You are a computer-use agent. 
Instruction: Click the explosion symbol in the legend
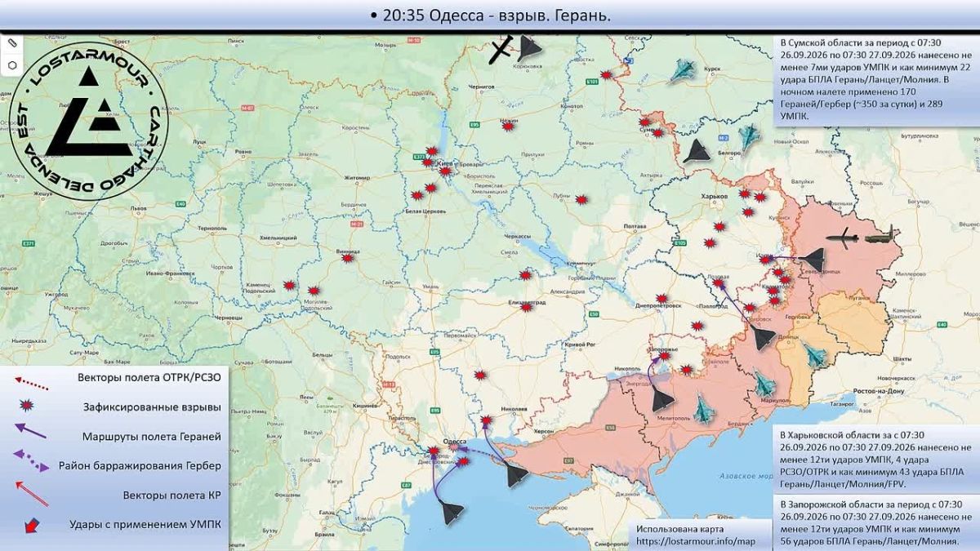tap(27, 405)
